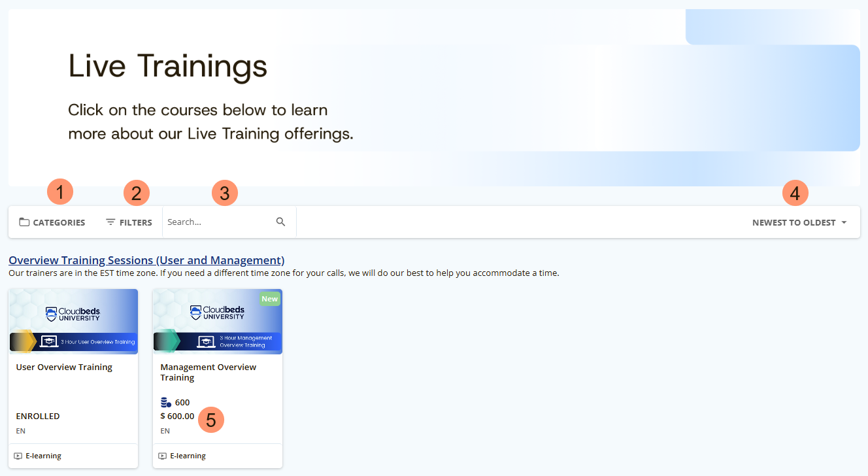
Task: Open the Categories menu
Action: tap(52, 222)
